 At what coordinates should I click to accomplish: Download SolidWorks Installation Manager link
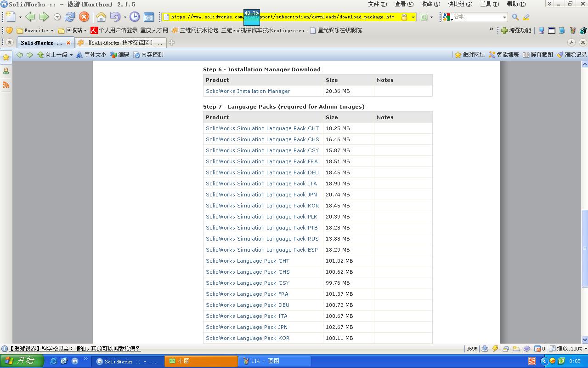(248, 91)
